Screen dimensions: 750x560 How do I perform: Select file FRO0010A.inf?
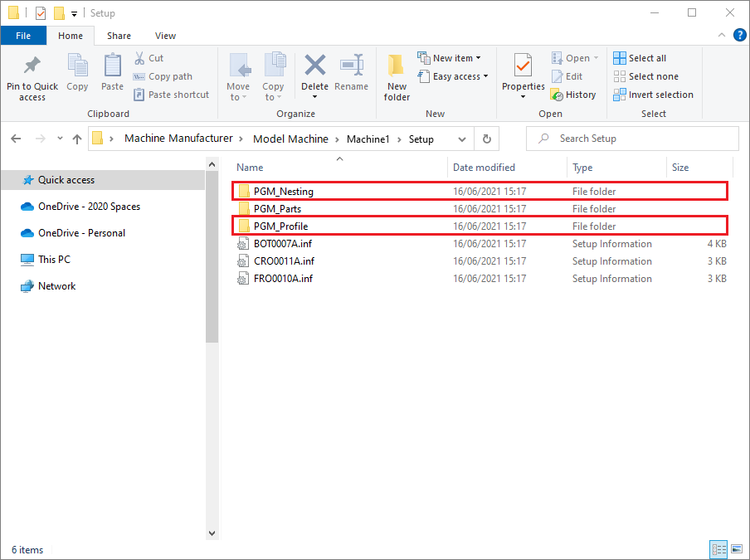(x=480, y=279)
